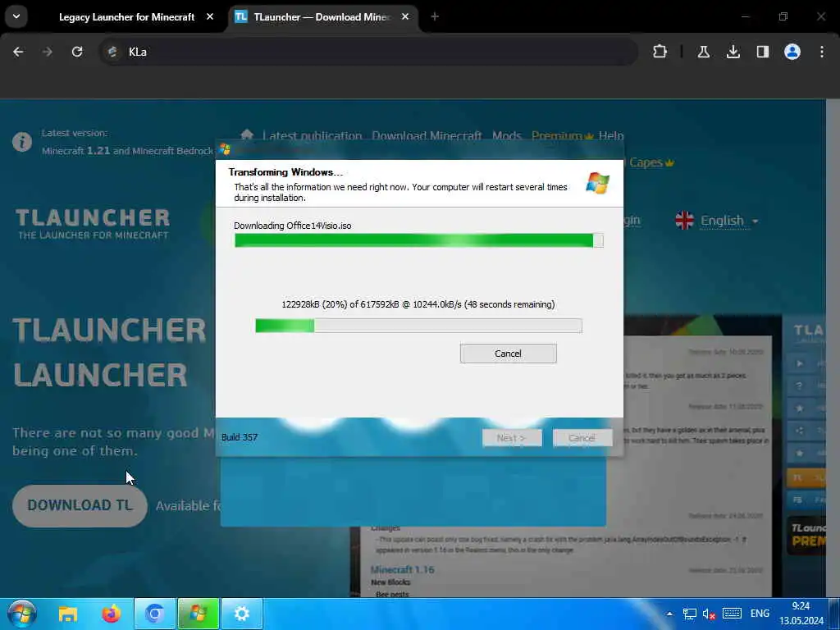Click the home icon in site navigation
Image resolution: width=840 pixels, height=630 pixels.
click(247, 135)
